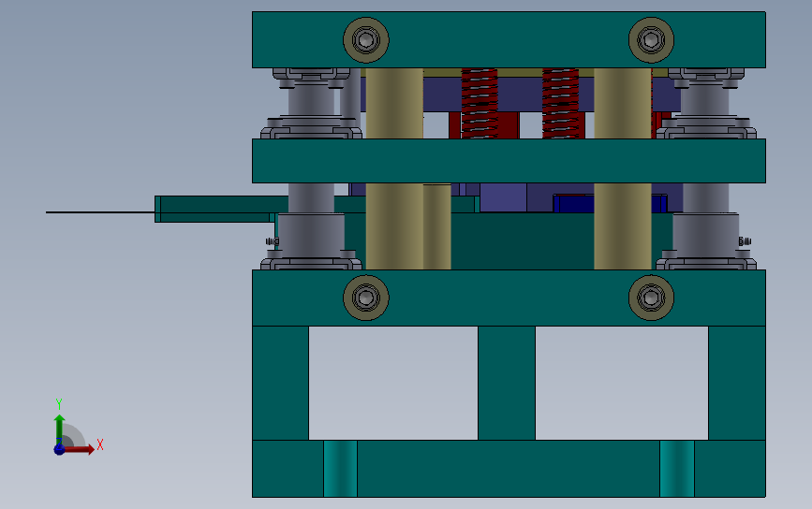Select the right red compression spring
812x509 pixels.
point(560,104)
